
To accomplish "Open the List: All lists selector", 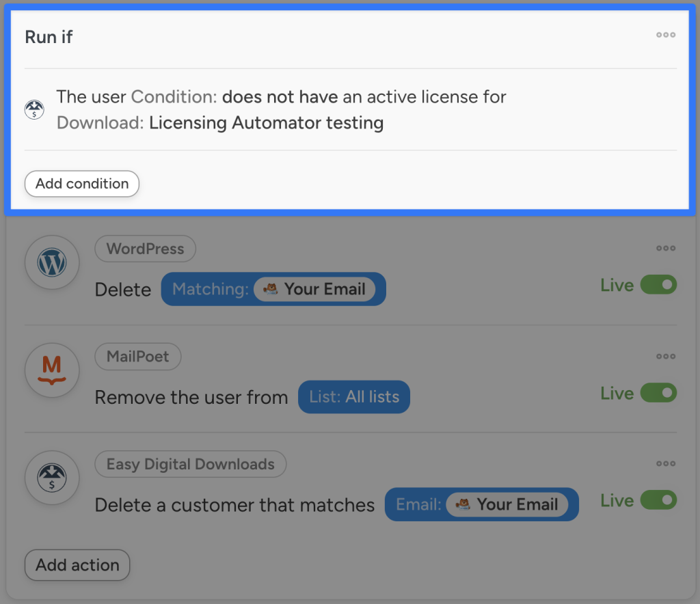I will [353, 397].
